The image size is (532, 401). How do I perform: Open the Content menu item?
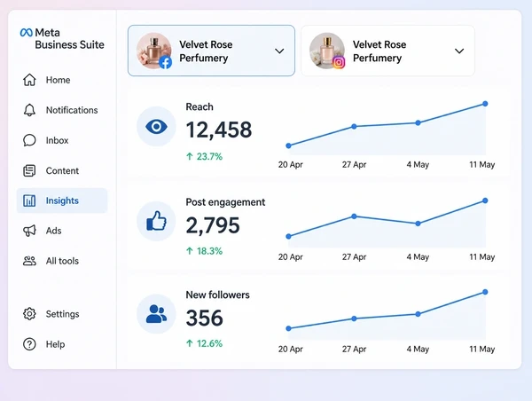tap(62, 170)
